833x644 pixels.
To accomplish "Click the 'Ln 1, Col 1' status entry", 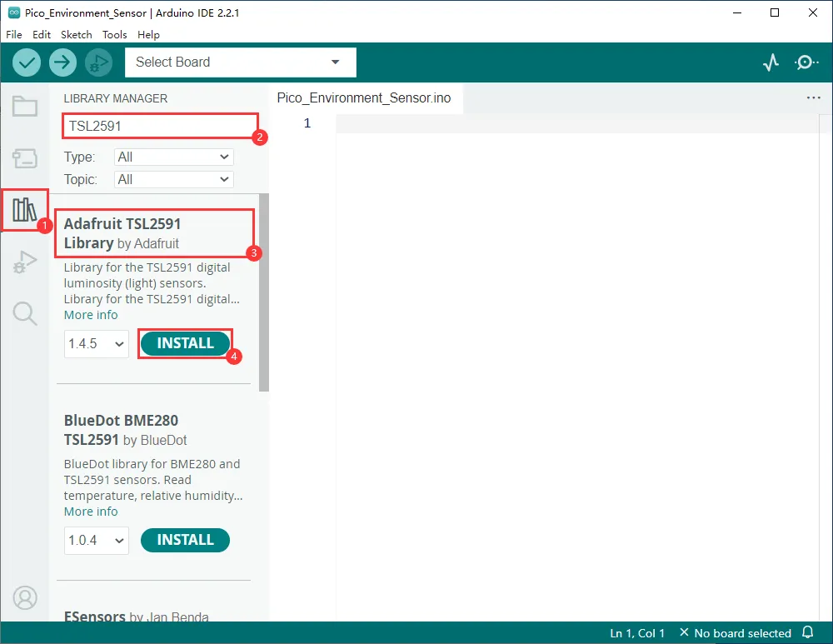I will [x=637, y=633].
